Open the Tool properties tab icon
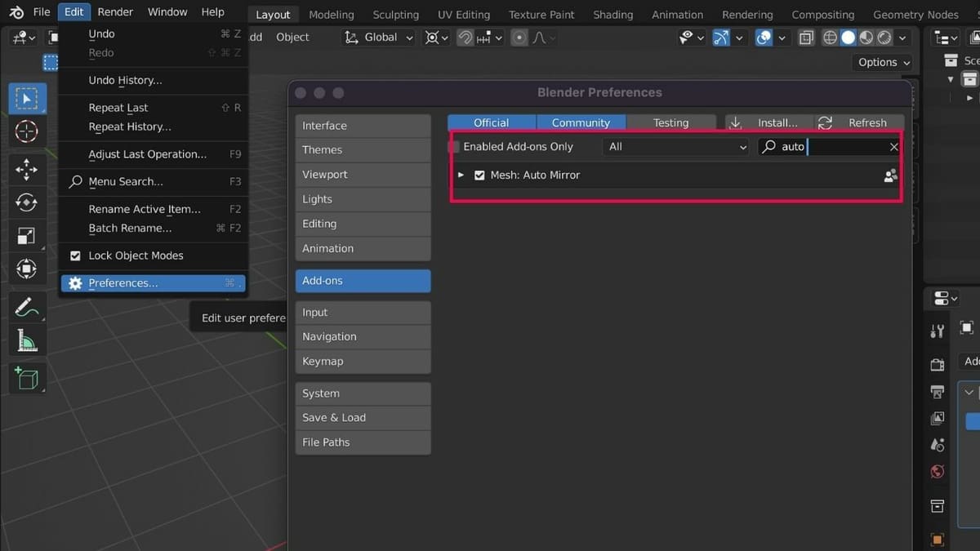The width and height of the screenshot is (980, 551). click(937, 331)
